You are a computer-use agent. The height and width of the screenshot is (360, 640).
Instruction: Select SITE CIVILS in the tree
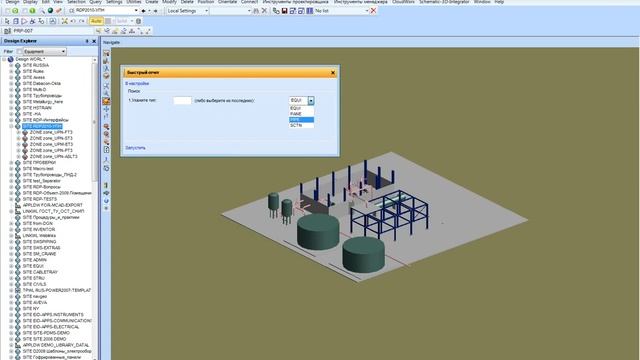[x=34, y=284]
